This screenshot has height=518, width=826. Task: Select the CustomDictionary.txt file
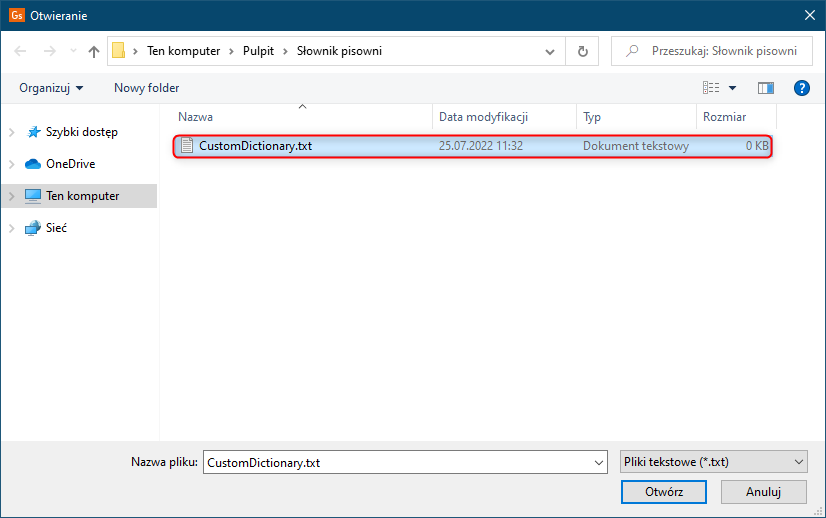pos(473,146)
